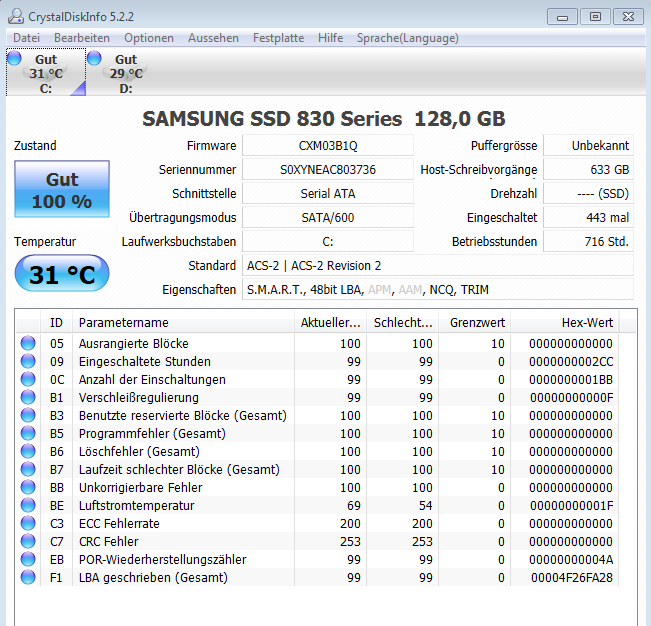
Task: Select the C: drive tab
Action: 46,72
